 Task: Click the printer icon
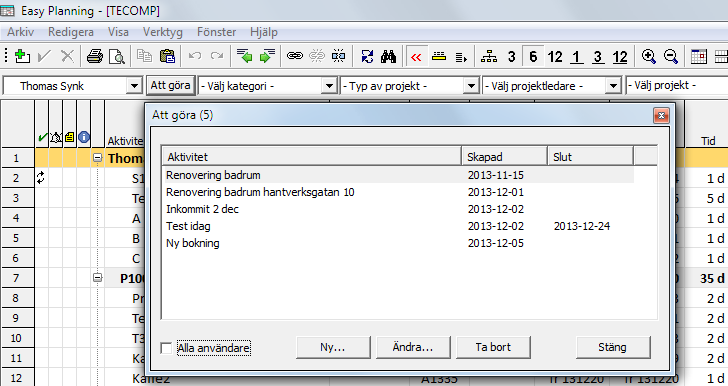(x=95, y=56)
